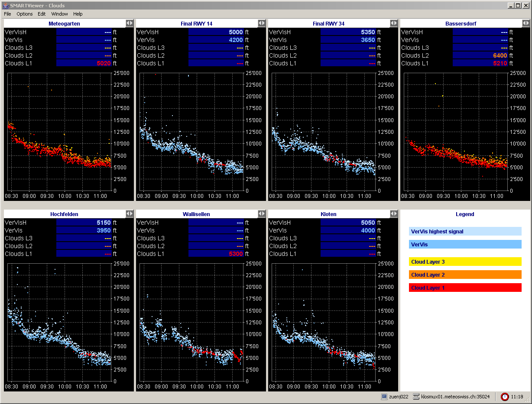
Task: Select the Cloud Layer 1 red legend swatch
Action: click(x=465, y=288)
